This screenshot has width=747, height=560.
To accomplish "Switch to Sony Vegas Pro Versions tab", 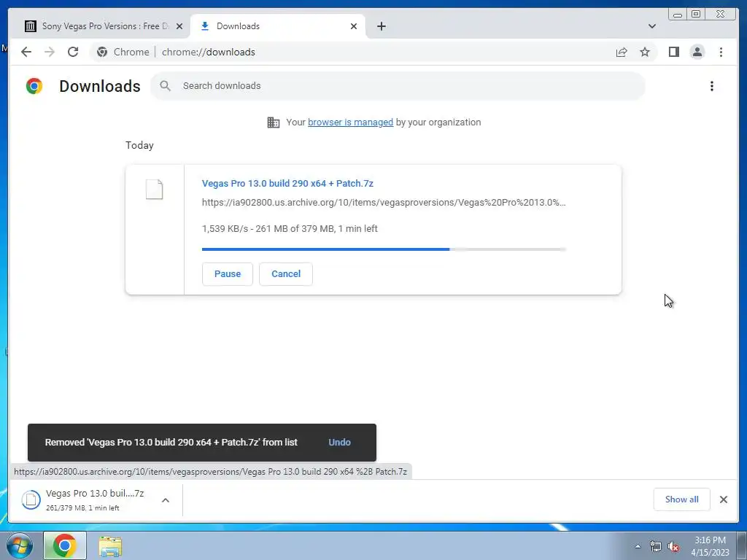I will click(x=103, y=26).
